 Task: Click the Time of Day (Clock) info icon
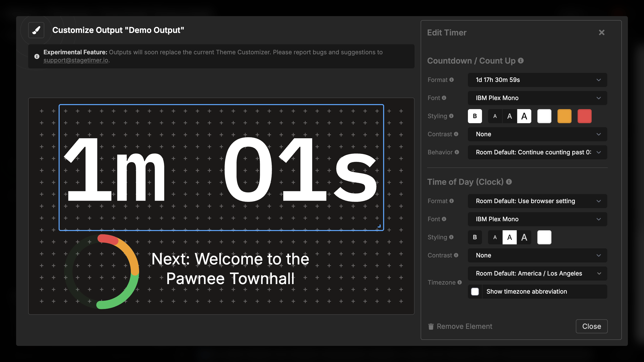tap(509, 182)
